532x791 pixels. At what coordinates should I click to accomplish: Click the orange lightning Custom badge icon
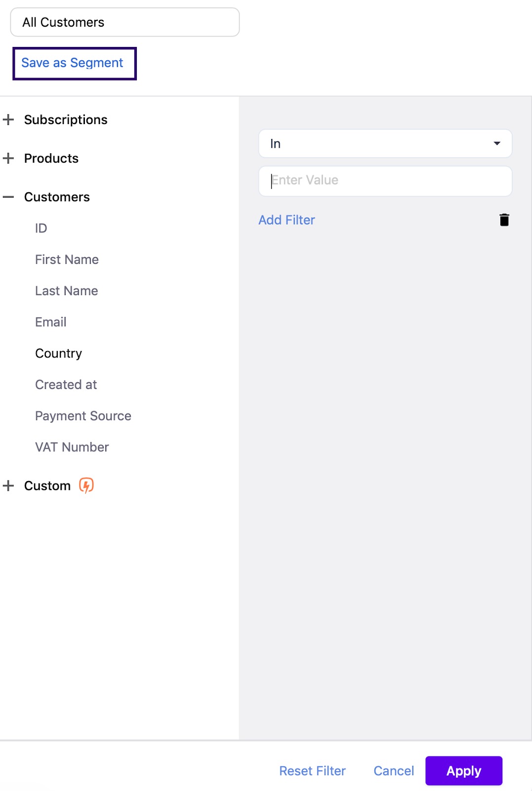pos(86,485)
